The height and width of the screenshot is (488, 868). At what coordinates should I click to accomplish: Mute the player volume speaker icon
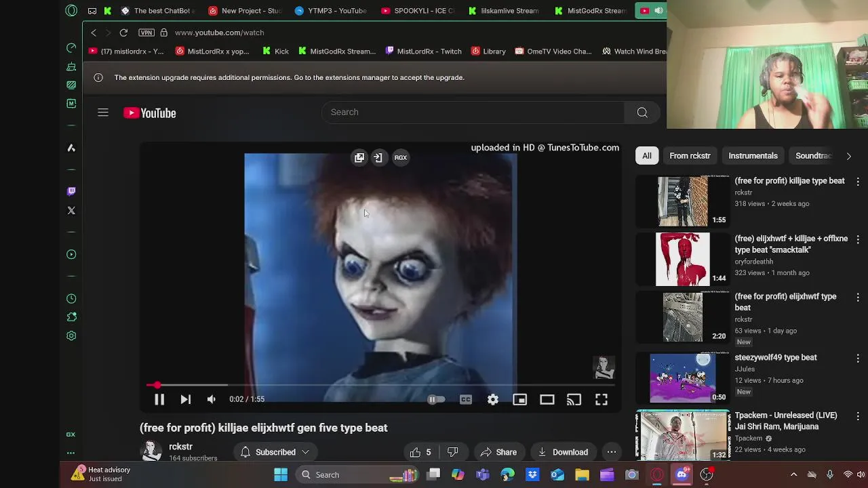[x=212, y=399]
